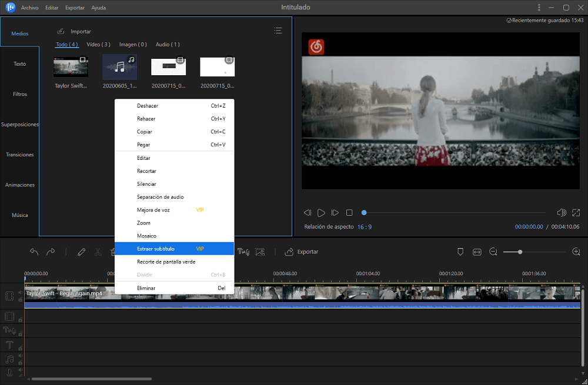Click Exportar button in timeline toolbar

click(x=302, y=252)
